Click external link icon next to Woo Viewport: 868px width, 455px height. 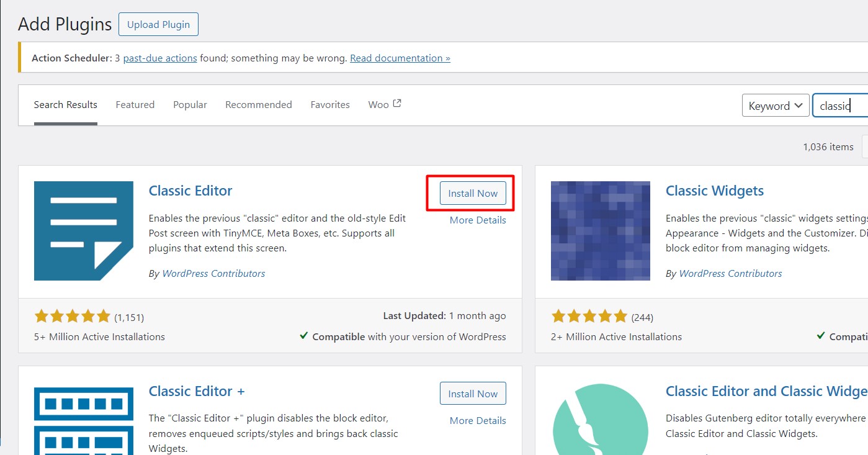[x=397, y=104]
